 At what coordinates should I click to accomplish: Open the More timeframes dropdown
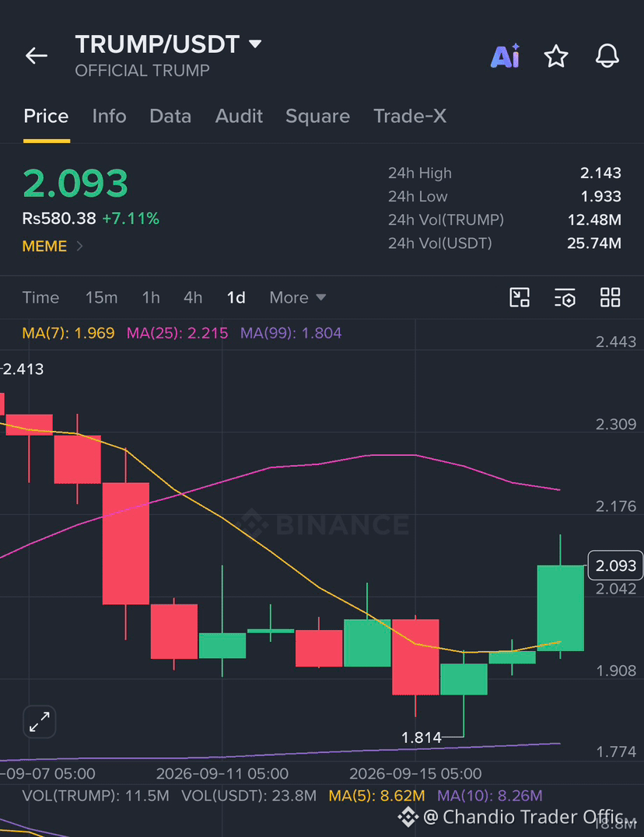pyautogui.click(x=298, y=297)
